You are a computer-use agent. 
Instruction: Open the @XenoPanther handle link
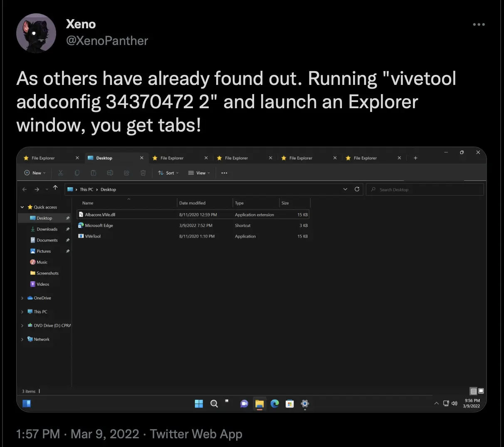tap(107, 41)
